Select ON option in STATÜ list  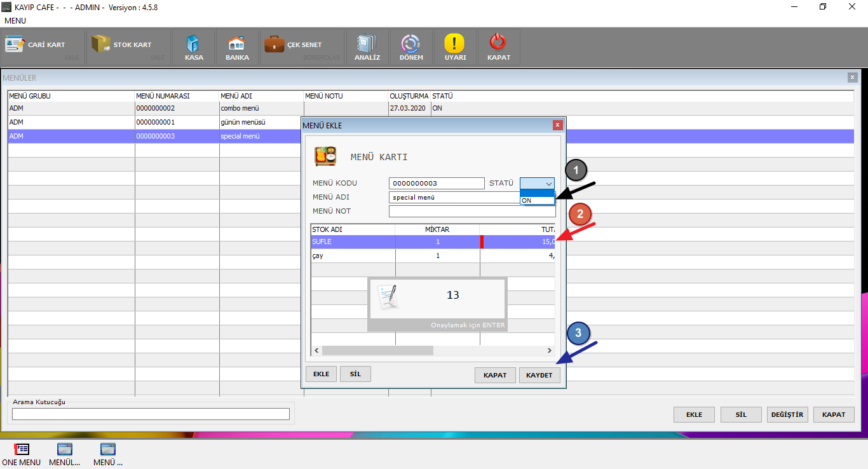tap(537, 201)
